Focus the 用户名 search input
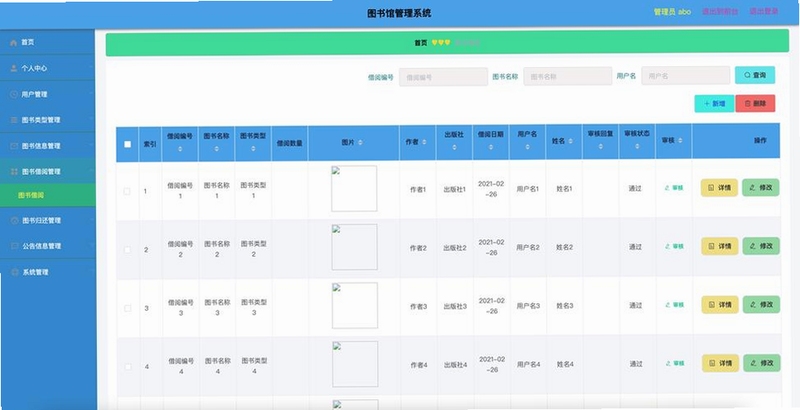This screenshot has width=800, height=410. pos(686,75)
